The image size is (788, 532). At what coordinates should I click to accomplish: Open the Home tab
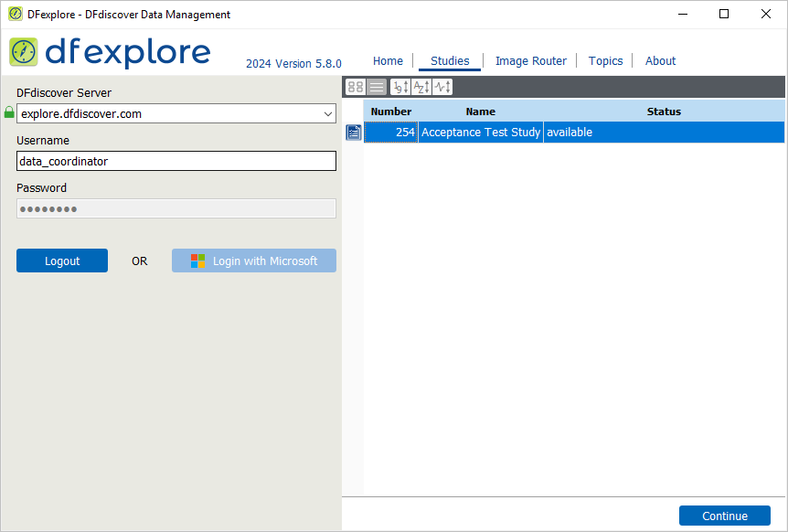coord(388,60)
